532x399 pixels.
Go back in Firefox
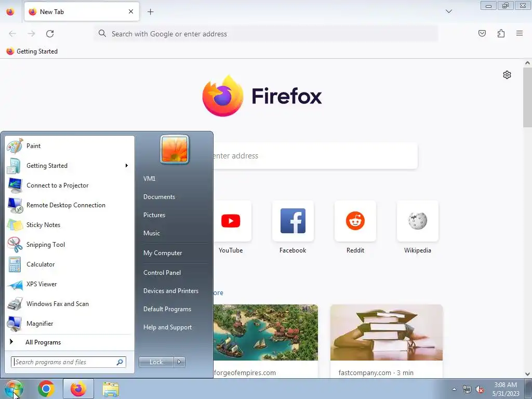pyautogui.click(x=12, y=34)
